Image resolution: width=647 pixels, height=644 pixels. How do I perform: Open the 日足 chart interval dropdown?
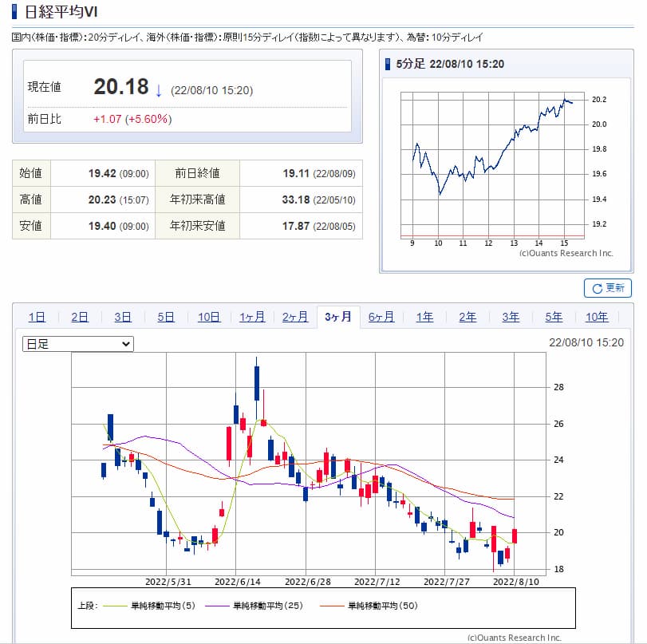78,343
